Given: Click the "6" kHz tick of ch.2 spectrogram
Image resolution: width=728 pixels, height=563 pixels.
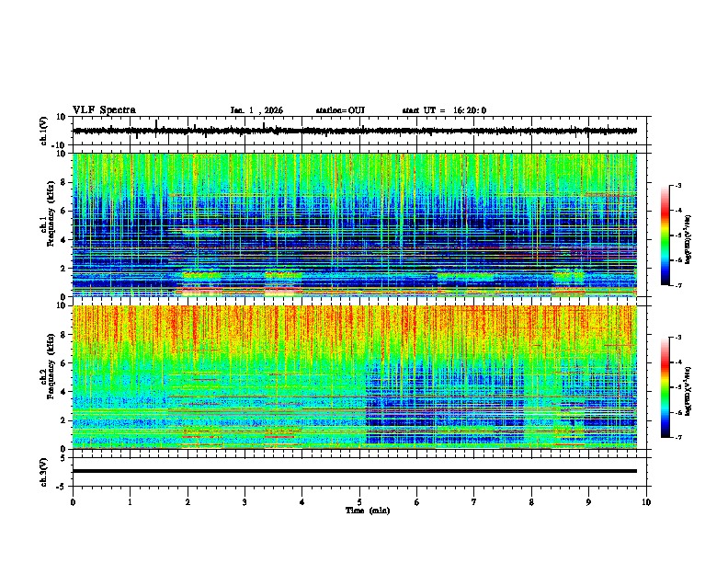Looking at the screenshot, I should 64,363.
